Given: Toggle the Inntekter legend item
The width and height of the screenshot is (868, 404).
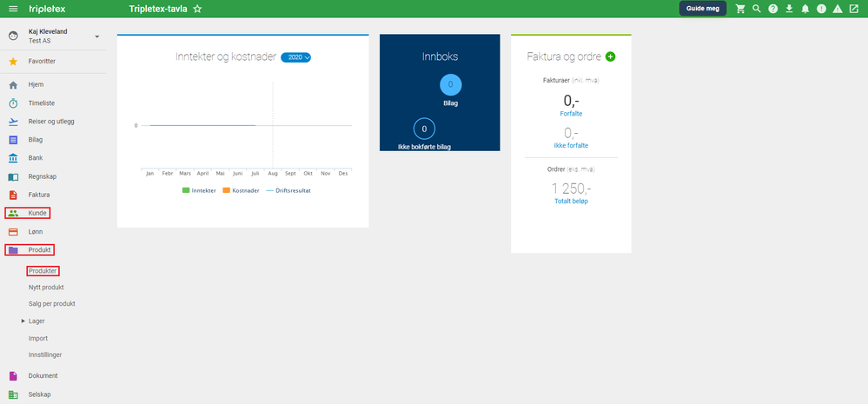Looking at the screenshot, I should (199, 190).
